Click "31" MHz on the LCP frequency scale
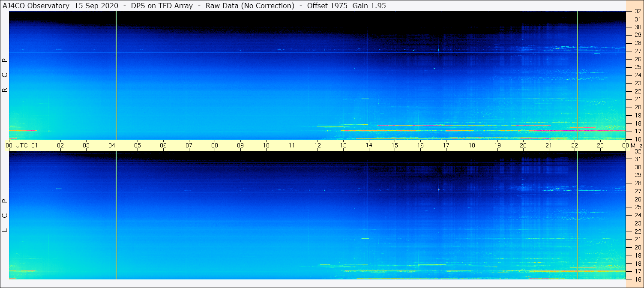Screen dimensions: 644x288 [638, 159]
